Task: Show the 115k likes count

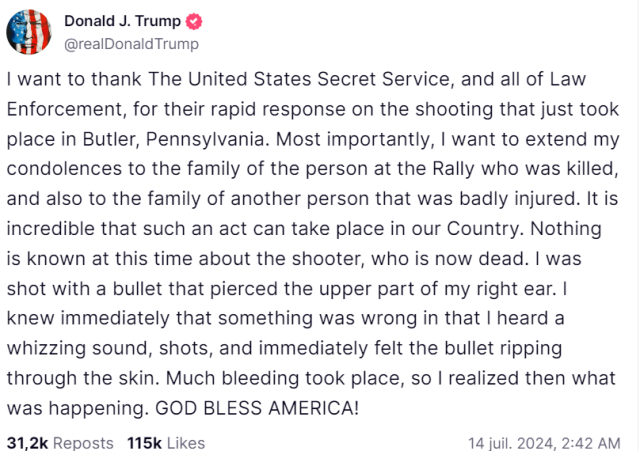Action: coord(144,443)
